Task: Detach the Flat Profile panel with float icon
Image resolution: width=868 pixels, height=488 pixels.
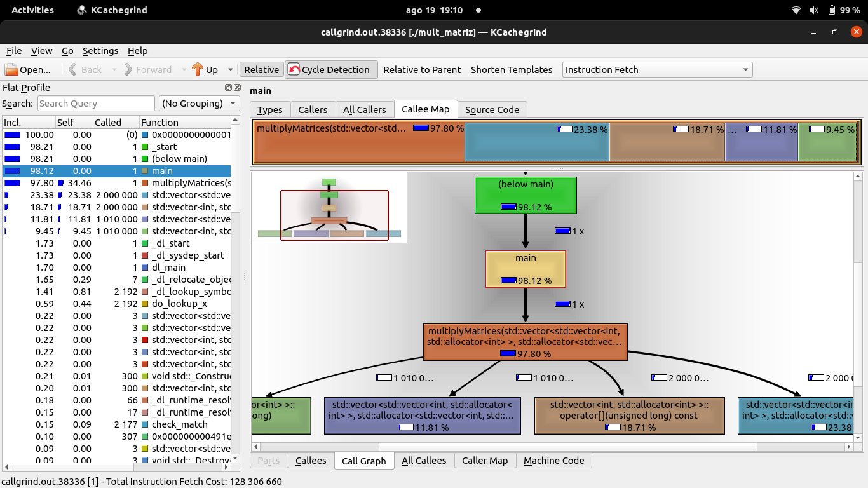Action: pyautogui.click(x=229, y=88)
